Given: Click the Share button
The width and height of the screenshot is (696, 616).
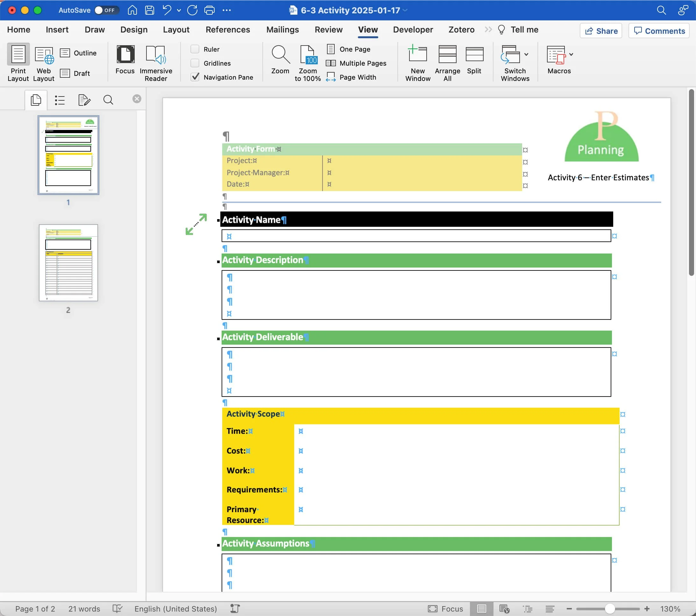Looking at the screenshot, I should pyautogui.click(x=601, y=31).
